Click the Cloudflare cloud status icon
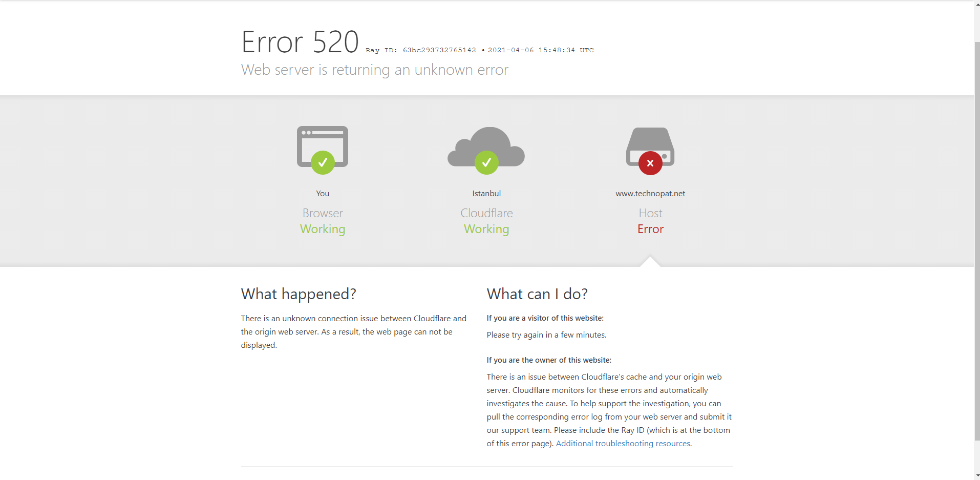The height and width of the screenshot is (480, 980). pos(486,151)
